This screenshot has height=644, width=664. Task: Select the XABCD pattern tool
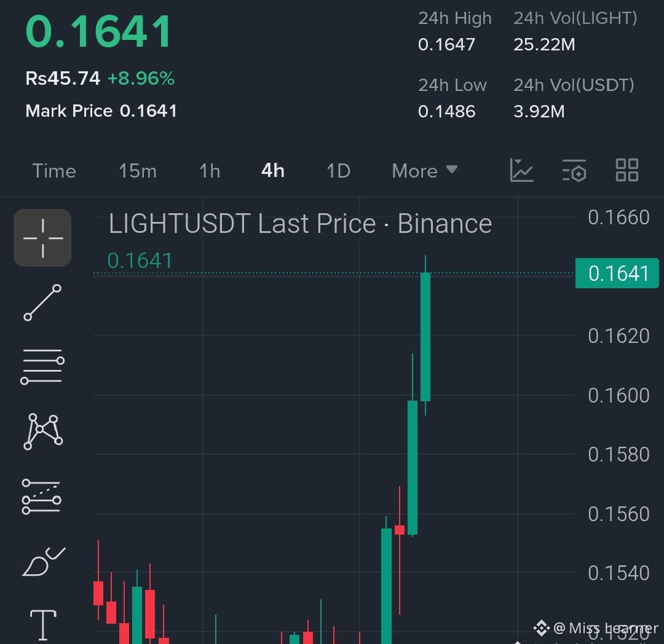[x=43, y=431]
